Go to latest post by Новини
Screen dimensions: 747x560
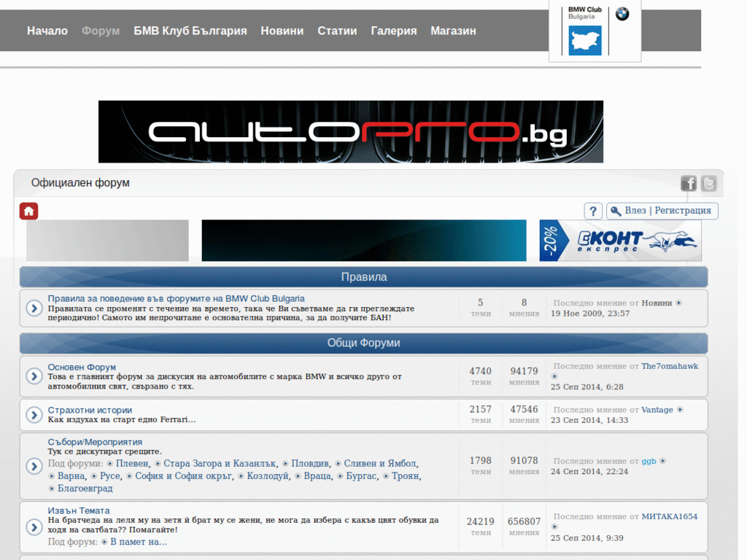(x=679, y=303)
